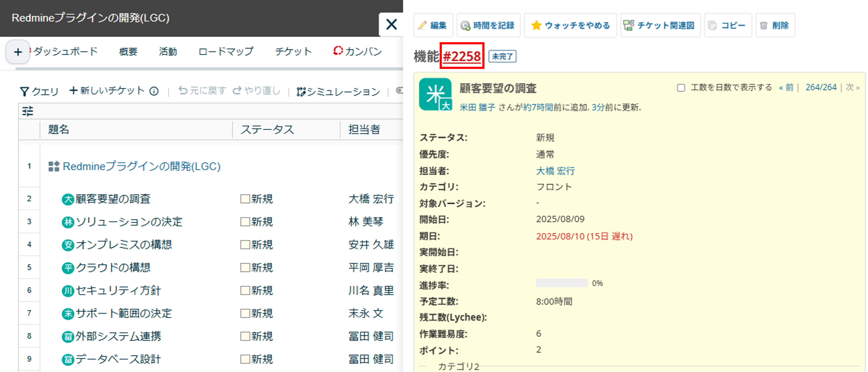
Task: Toggle status checkbox for クラウドの構想 row
Action: 245,268
